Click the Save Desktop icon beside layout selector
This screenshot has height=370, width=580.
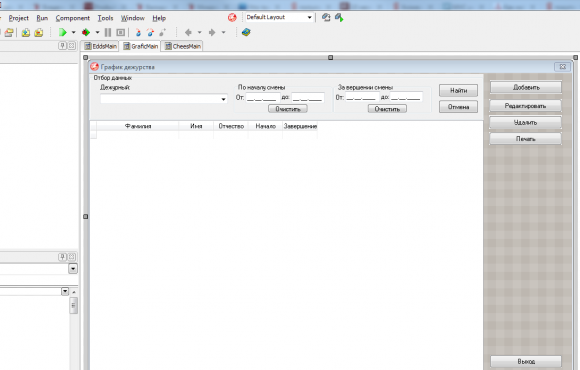pyautogui.click(x=326, y=17)
